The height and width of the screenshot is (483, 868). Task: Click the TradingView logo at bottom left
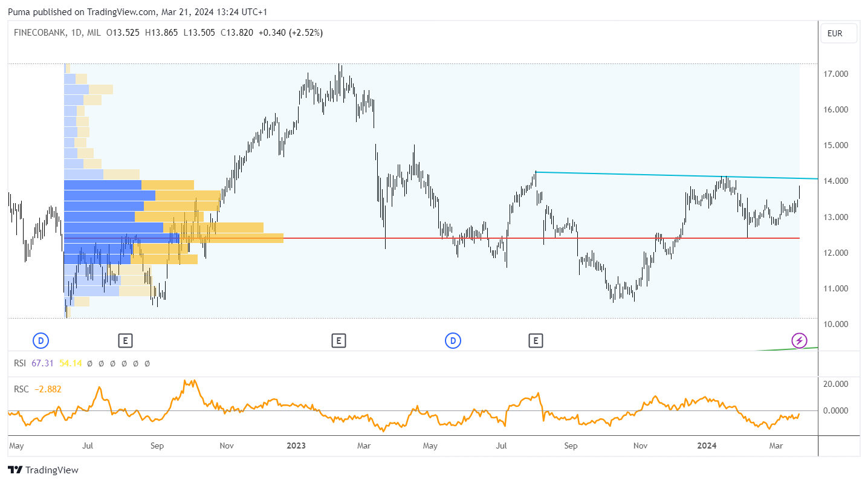click(x=43, y=470)
